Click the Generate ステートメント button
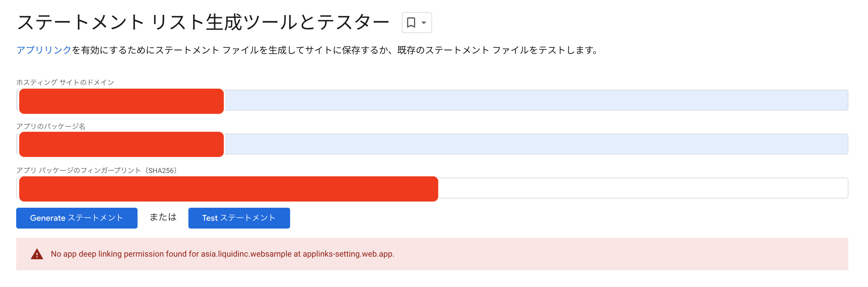The image size is (868, 287). pyautogui.click(x=77, y=218)
